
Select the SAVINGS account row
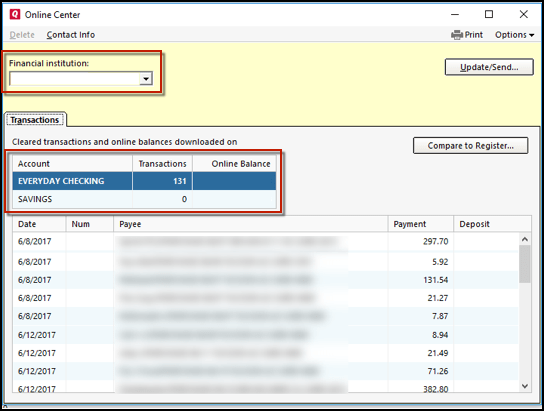tap(144, 199)
